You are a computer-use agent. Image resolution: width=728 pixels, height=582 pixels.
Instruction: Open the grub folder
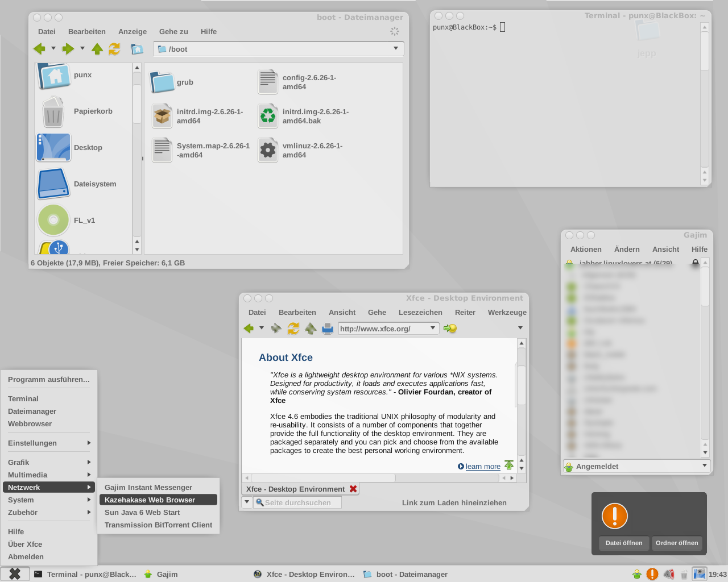click(x=163, y=82)
